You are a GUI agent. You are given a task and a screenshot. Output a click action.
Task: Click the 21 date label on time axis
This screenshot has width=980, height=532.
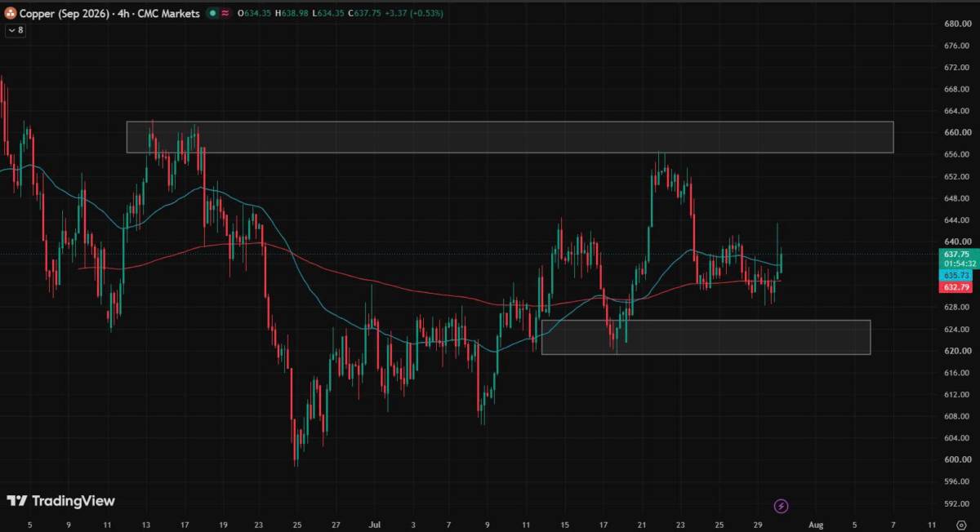pyautogui.click(x=642, y=525)
